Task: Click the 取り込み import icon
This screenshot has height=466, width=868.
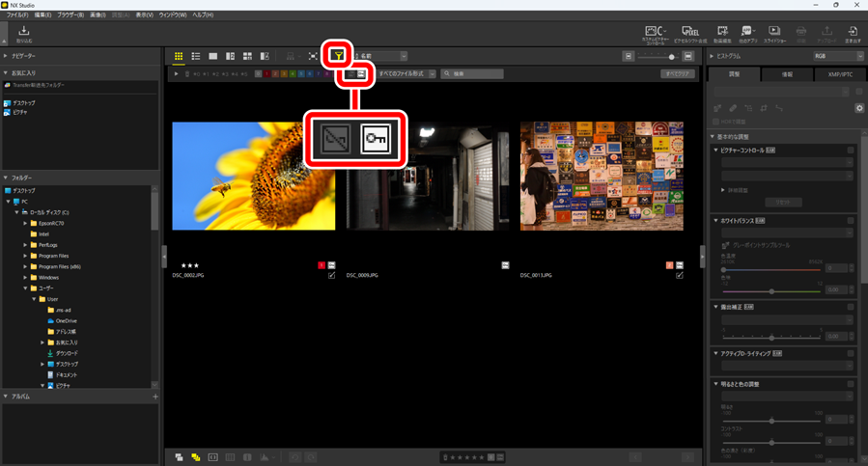Action: click(24, 34)
